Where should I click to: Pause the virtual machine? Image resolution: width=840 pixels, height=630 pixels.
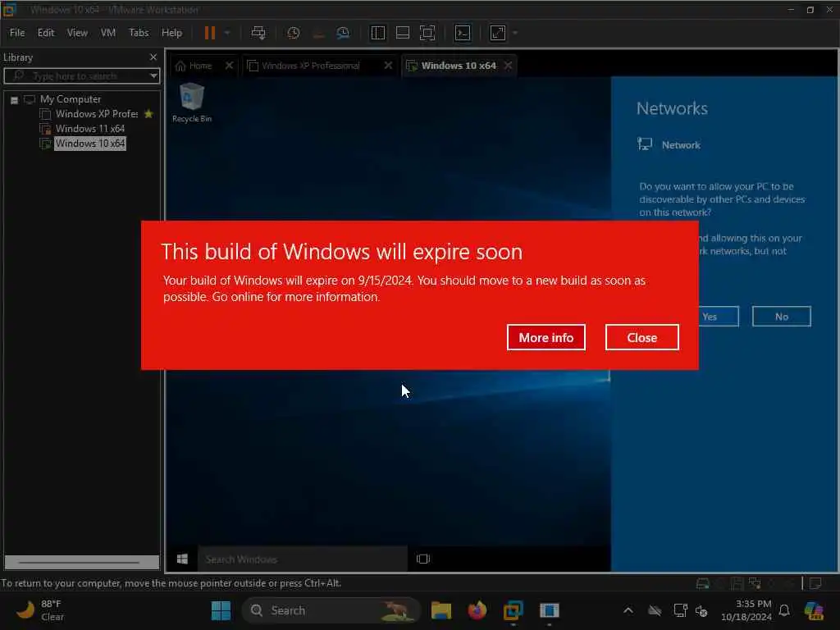(209, 33)
